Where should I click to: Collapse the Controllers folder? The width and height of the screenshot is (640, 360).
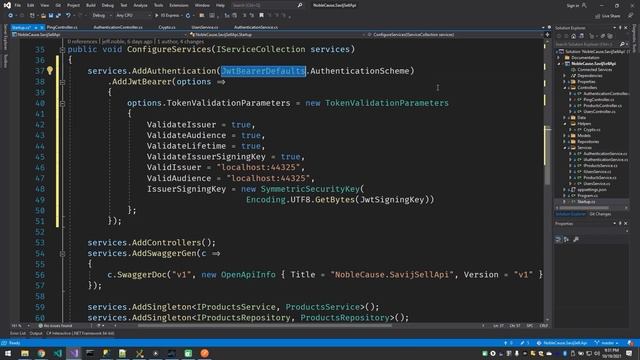(x=564, y=88)
